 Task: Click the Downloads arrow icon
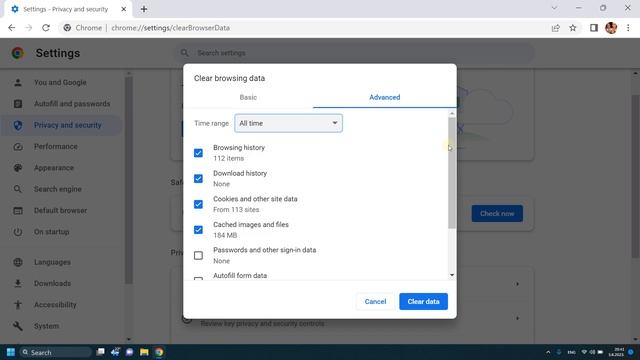(18, 283)
